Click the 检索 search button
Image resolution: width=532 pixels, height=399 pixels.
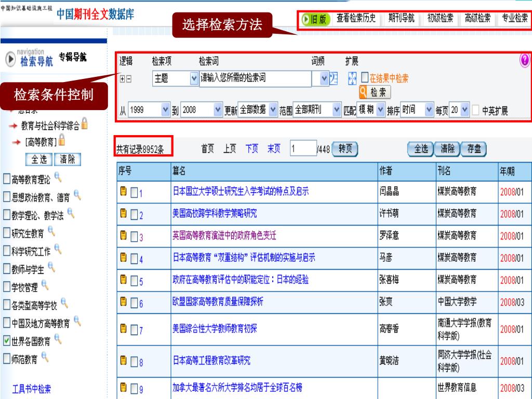pos(375,92)
